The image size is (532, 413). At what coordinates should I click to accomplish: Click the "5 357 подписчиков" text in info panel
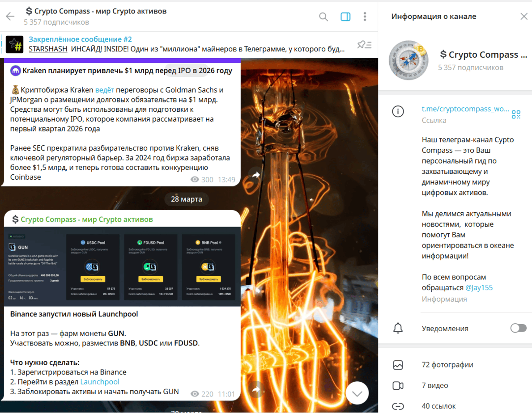(x=471, y=67)
